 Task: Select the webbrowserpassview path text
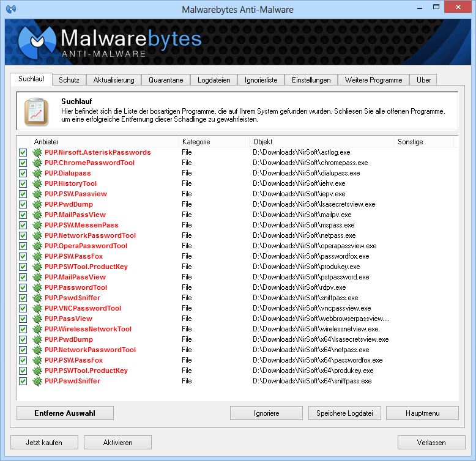[321, 319]
